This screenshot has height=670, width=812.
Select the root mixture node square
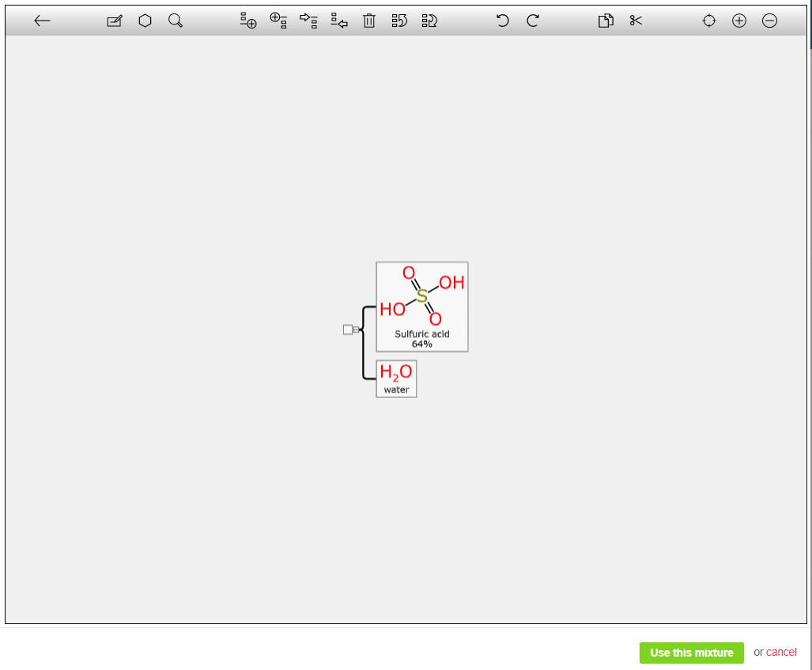pos(348,330)
